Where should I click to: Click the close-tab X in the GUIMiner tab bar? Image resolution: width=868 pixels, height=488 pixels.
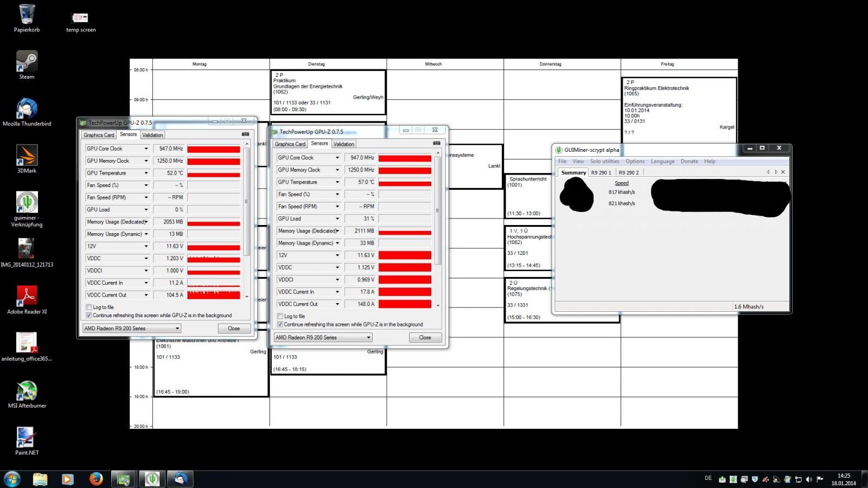783,172
